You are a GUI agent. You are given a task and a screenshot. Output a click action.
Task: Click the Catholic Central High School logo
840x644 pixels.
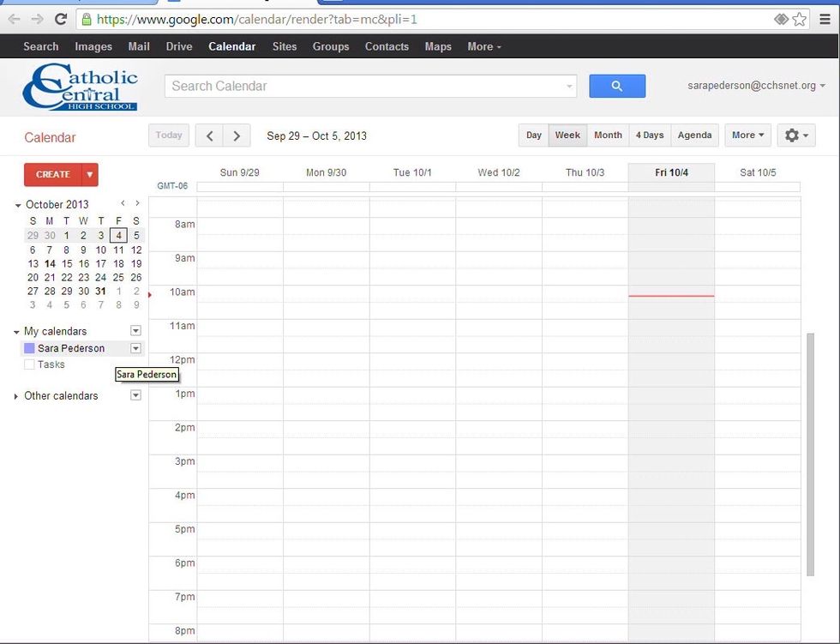tap(81, 87)
